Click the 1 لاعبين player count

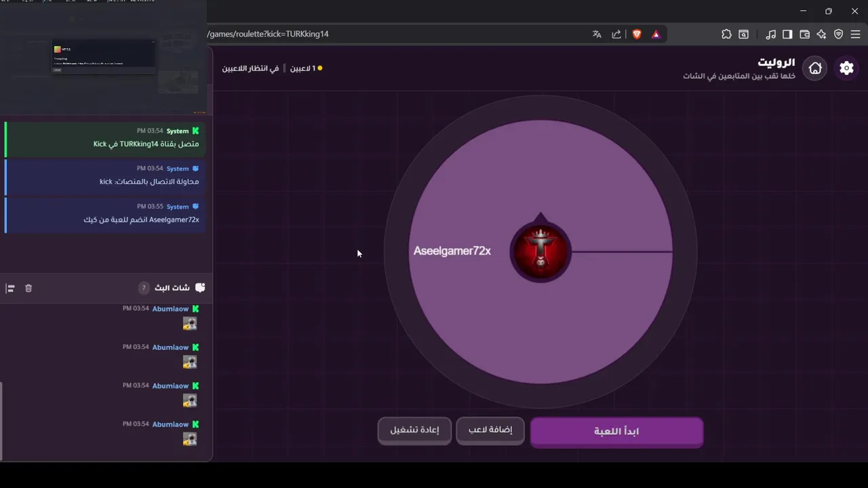click(x=306, y=68)
